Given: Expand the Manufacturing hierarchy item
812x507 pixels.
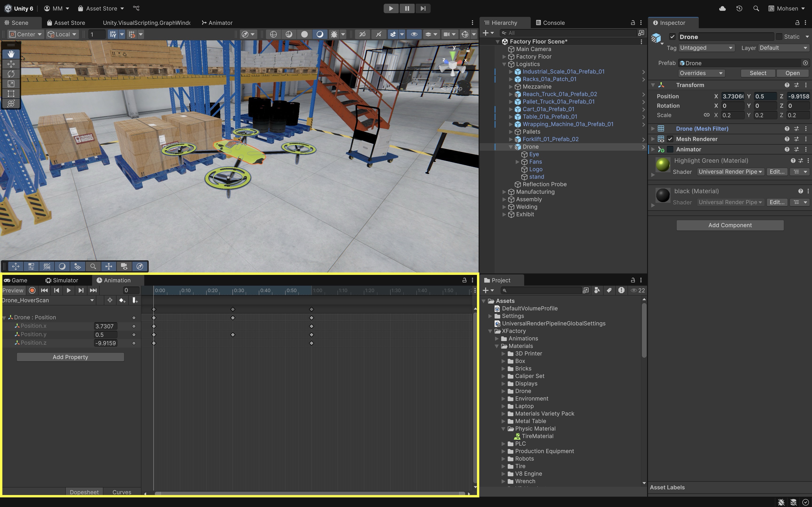Looking at the screenshot, I should point(504,192).
